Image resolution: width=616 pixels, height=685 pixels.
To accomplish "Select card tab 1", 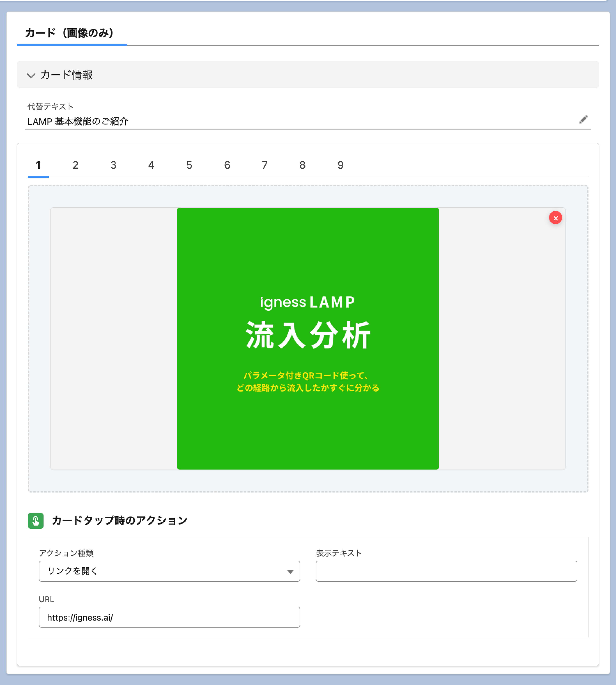I will [38, 165].
